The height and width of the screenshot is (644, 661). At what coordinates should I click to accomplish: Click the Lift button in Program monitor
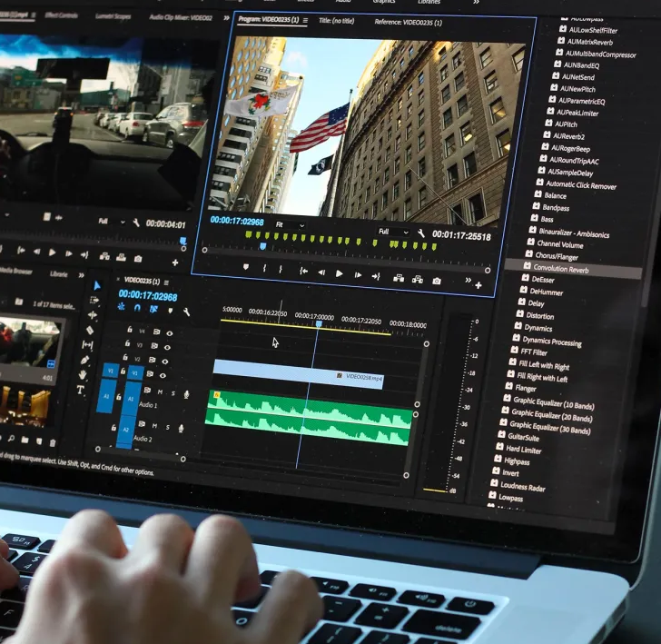(399, 278)
